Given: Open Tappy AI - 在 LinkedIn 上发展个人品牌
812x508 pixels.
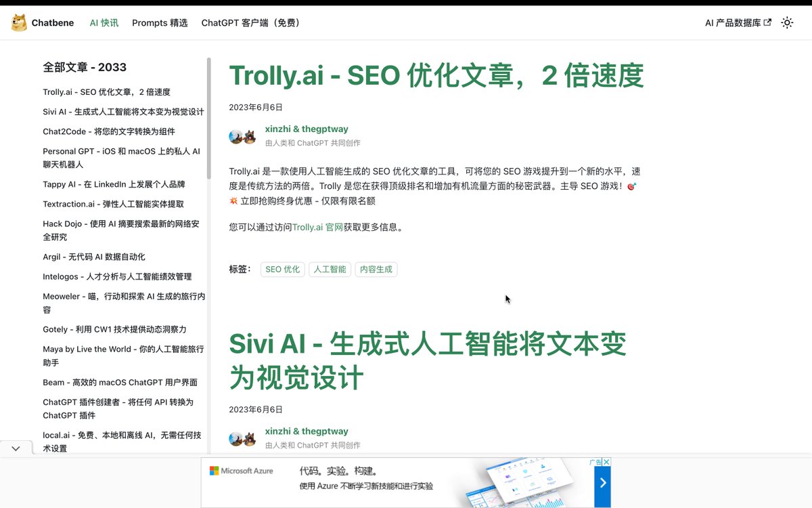Looking at the screenshot, I should 114,184.
